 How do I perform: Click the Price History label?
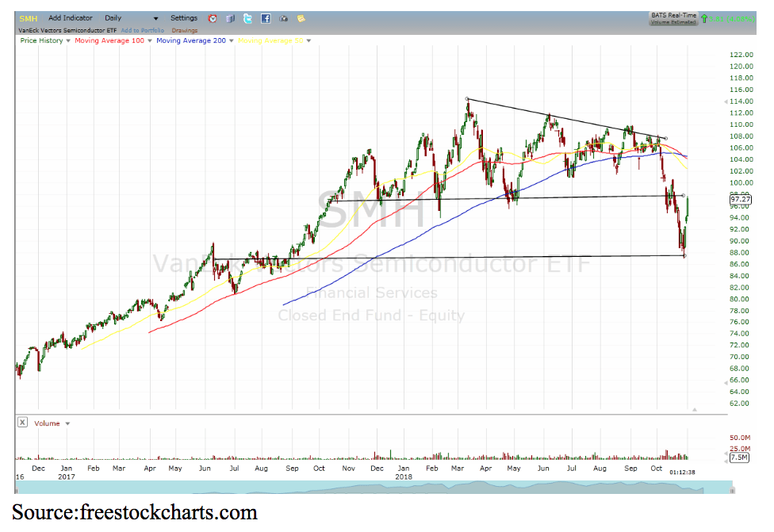[41, 40]
